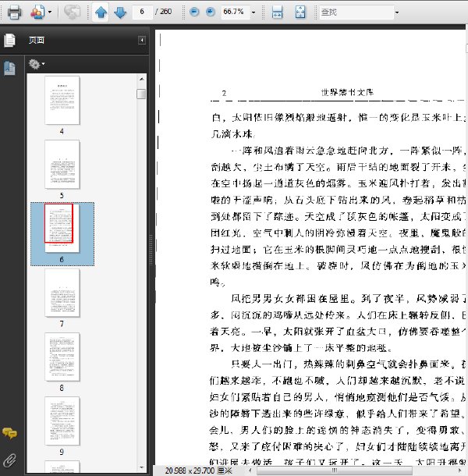This screenshot has width=468, height=476.
Task: Select page 4 thumbnail
Action: [x=62, y=101]
